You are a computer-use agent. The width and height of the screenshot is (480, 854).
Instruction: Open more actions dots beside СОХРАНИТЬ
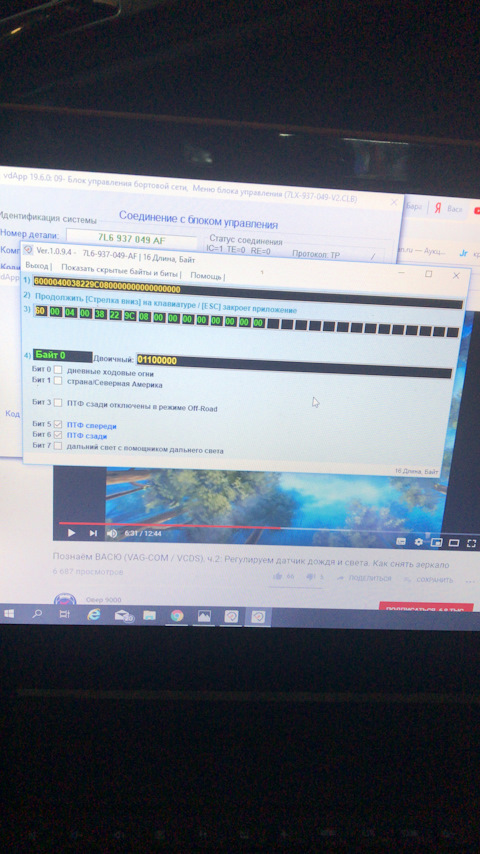[470, 581]
